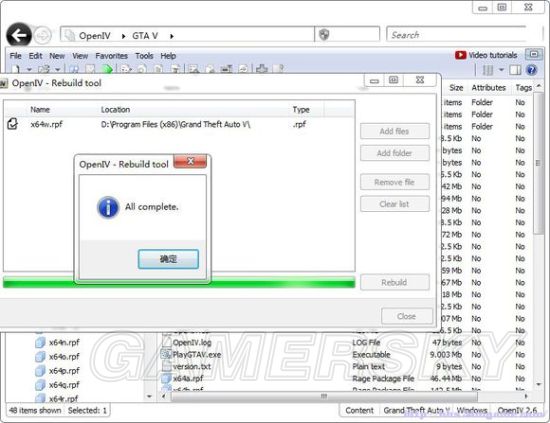550x423 pixels.
Task: Click the OpenIV.log file icon
Action: click(x=167, y=342)
